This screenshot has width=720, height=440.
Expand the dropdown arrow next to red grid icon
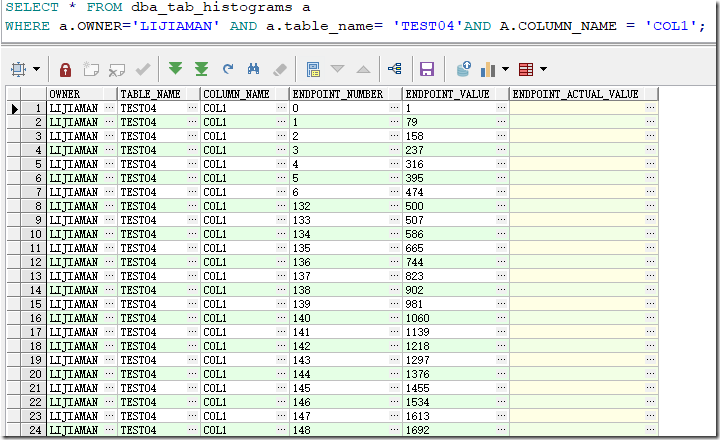pos(543,69)
